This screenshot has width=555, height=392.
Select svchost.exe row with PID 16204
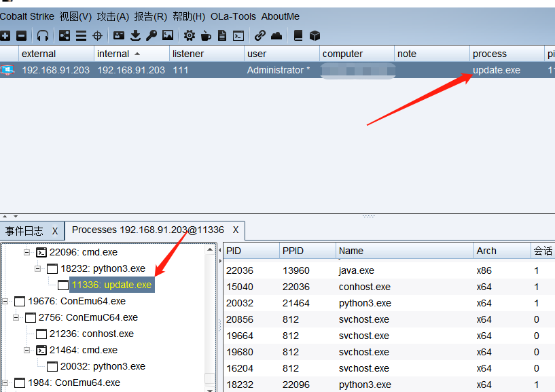click(389, 368)
